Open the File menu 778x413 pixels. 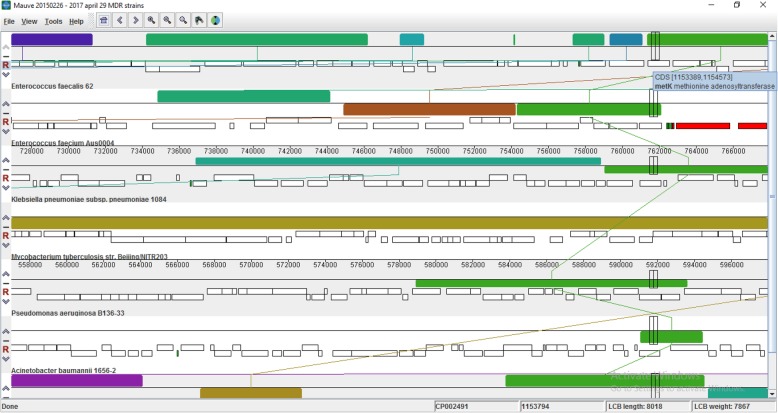point(9,21)
